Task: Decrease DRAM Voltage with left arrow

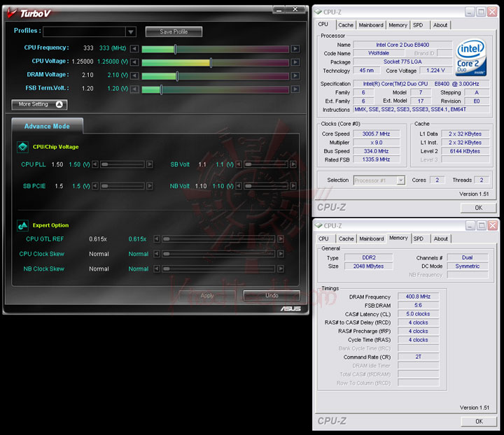Action: [x=134, y=76]
